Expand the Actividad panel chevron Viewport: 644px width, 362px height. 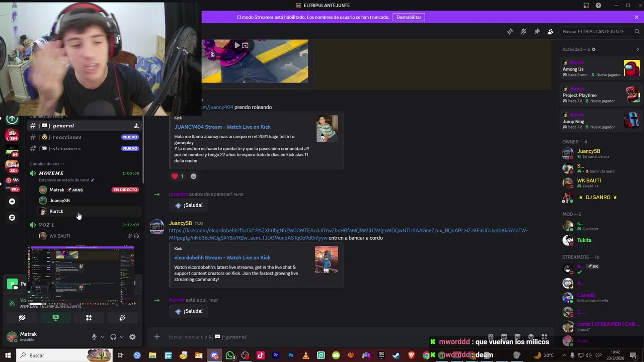(x=637, y=49)
